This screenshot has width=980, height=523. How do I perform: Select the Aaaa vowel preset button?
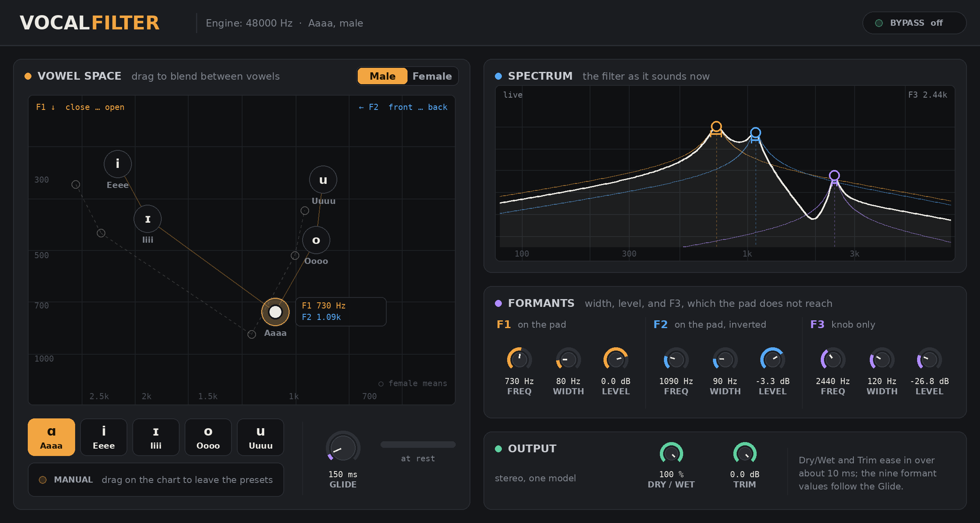pyautogui.click(x=51, y=437)
